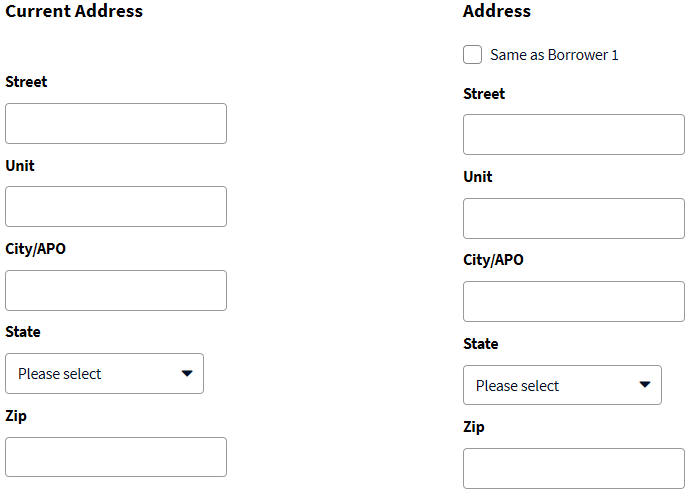Image resolution: width=695 pixels, height=495 pixels.
Task: Click the Zip field under Current Address
Action: click(116, 457)
